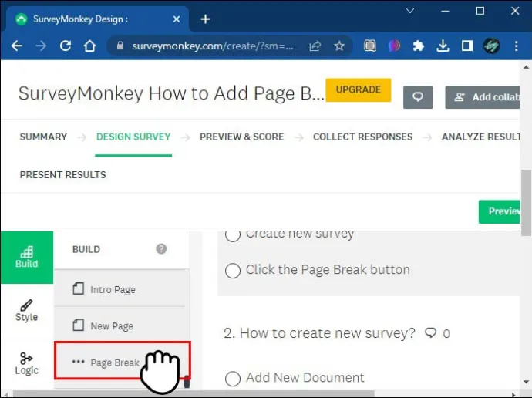The width and height of the screenshot is (532, 398).
Task: Click the SurveyMonkey Design browser tab
Action: point(98,19)
